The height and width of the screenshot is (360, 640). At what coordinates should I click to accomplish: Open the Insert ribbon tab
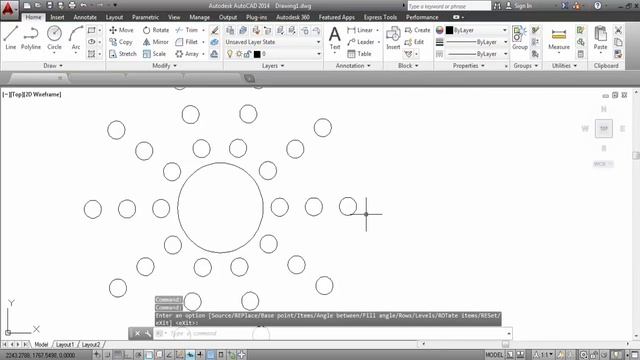57,17
